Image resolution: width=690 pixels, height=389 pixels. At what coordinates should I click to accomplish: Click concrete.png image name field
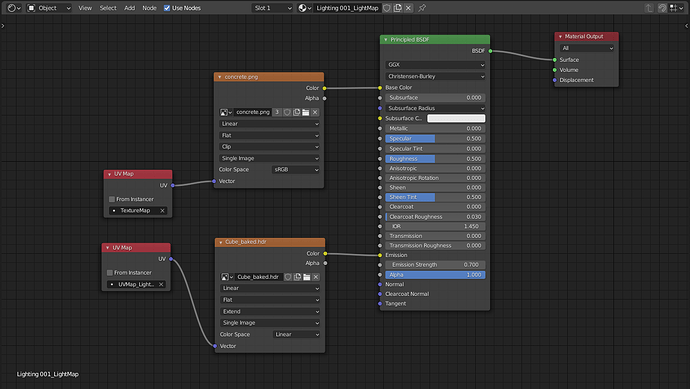pyautogui.click(x=253, y=112)
